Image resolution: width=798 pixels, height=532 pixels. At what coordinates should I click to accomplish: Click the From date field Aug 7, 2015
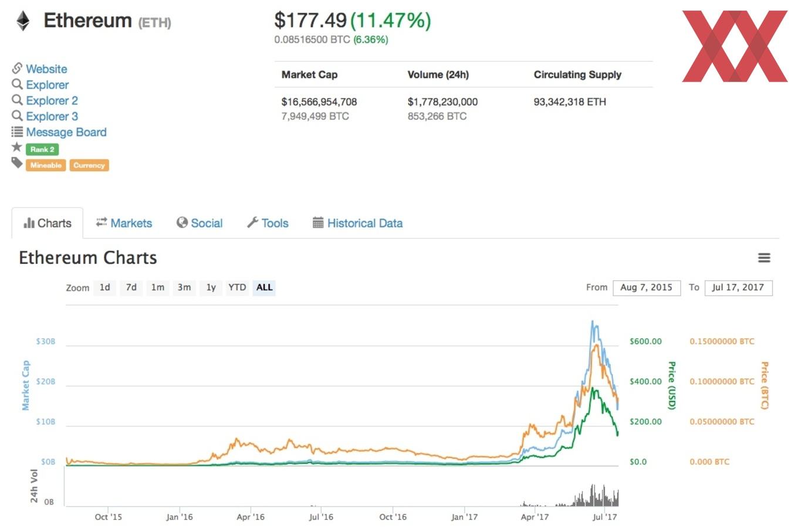coord(647,287)
